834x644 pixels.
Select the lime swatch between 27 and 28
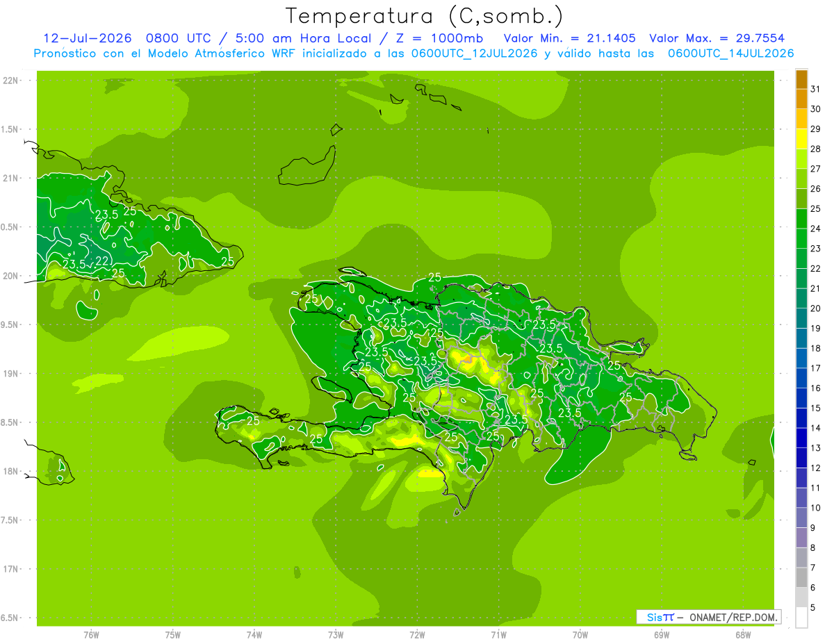click(801, 159)
